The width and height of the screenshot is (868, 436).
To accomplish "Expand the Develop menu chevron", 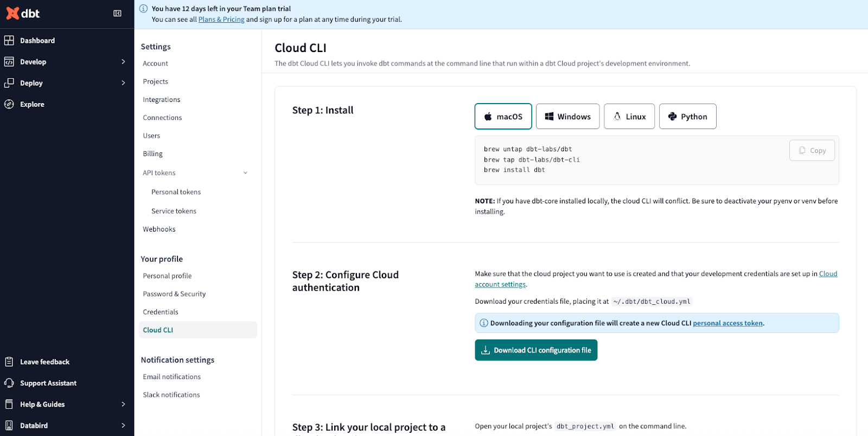I will coord(123,62).
